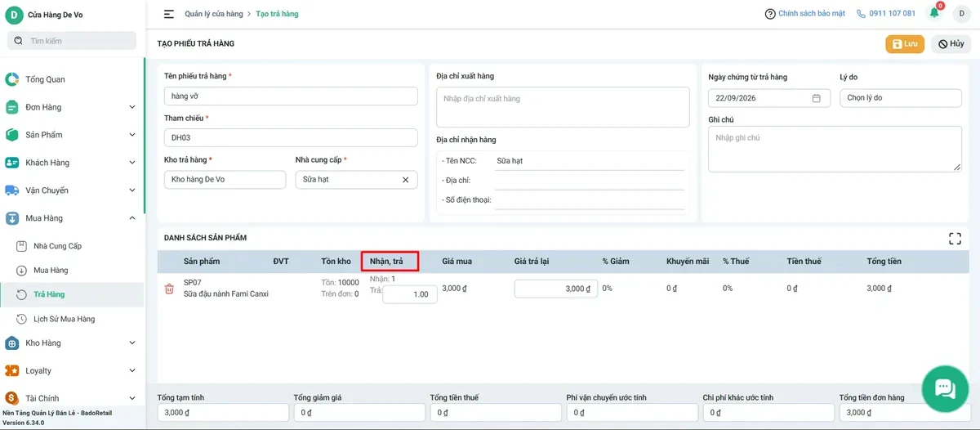Viewport: 980px width, 430px height.
Task: Collapse the Mua Hàng menu chevron
Action: click(x=132, y=218)
